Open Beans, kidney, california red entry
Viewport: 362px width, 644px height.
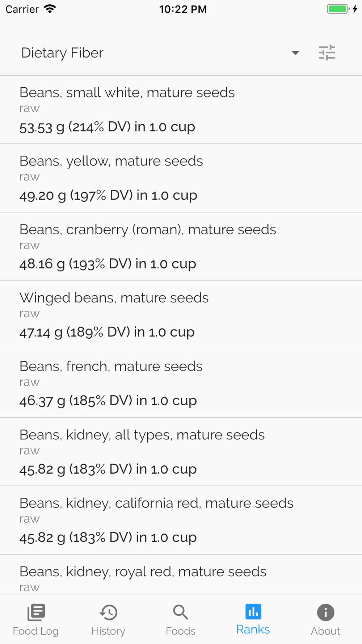(181, 520)
